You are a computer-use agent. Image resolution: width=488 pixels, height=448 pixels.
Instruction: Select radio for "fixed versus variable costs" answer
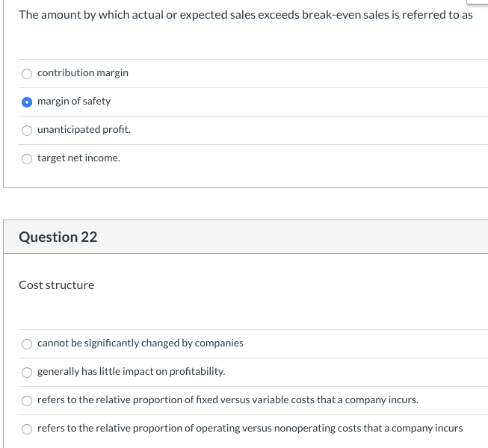point(27,400)
